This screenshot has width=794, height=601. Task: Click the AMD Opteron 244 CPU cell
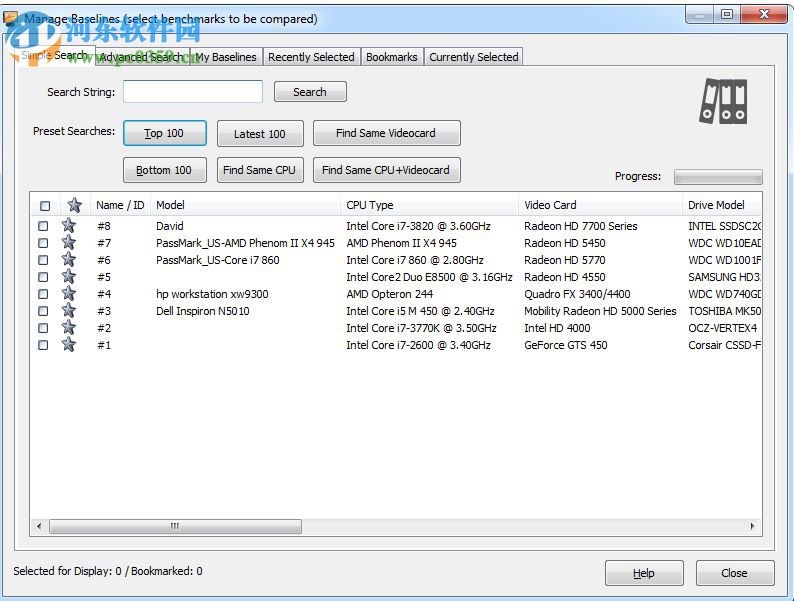pyautogui.click(x=390, y=294)
